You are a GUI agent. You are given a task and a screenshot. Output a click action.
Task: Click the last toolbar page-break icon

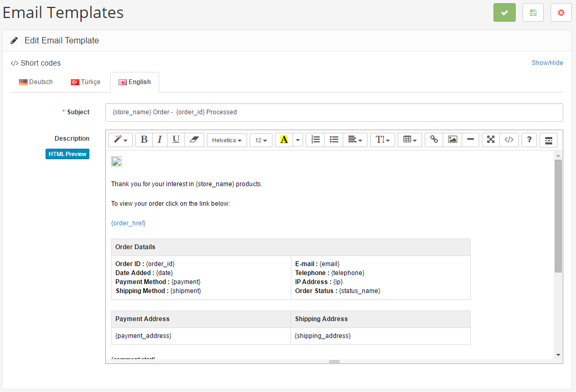pyautogui.click(x=548, y=140)
